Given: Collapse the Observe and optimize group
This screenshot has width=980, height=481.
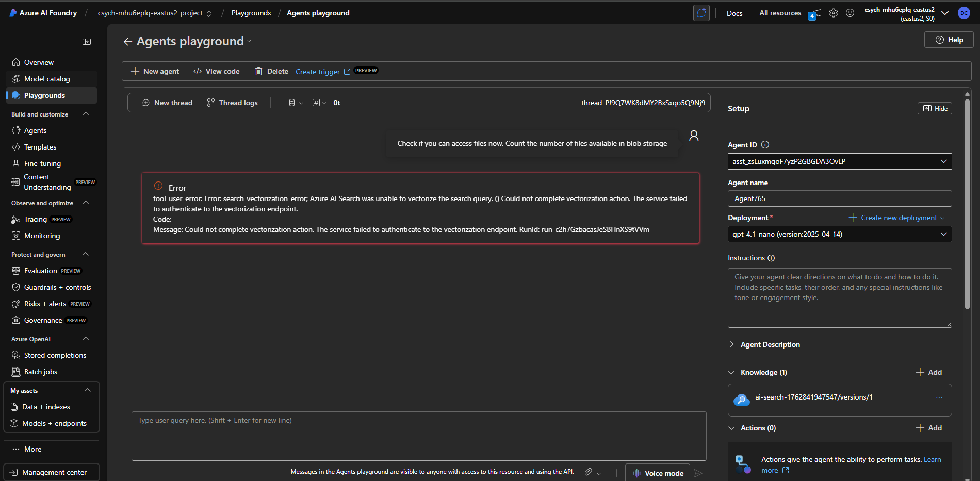Looking at the screenshot, I should (x=86, y=203).
